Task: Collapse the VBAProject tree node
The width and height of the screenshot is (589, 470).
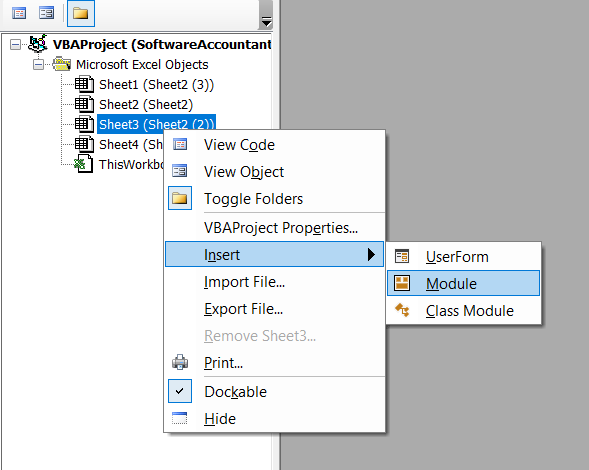Action: pos(15,45)
